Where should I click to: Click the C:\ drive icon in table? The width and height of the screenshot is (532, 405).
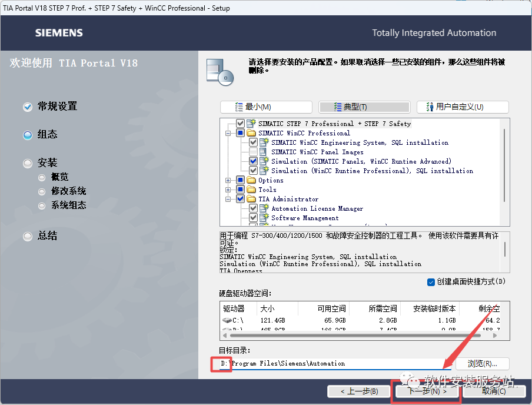(227, 320)
